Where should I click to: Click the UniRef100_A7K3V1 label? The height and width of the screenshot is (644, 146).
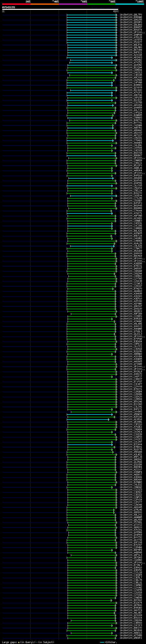[x=131, y=530]
